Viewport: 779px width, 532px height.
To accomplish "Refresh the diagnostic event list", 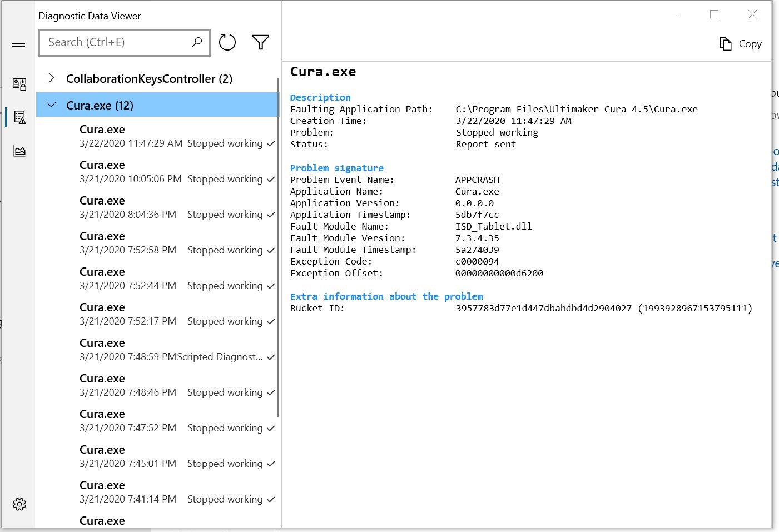I will point(227,42).
